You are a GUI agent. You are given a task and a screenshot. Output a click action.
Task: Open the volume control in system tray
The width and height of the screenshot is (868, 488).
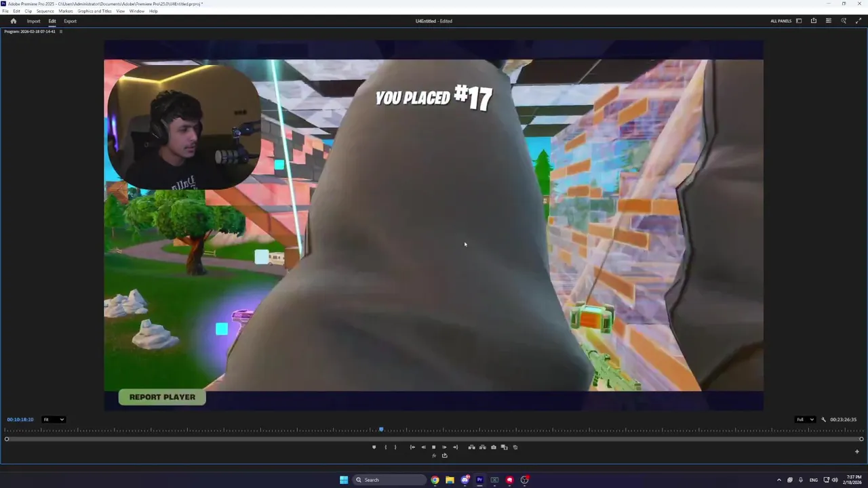point(834,480)
